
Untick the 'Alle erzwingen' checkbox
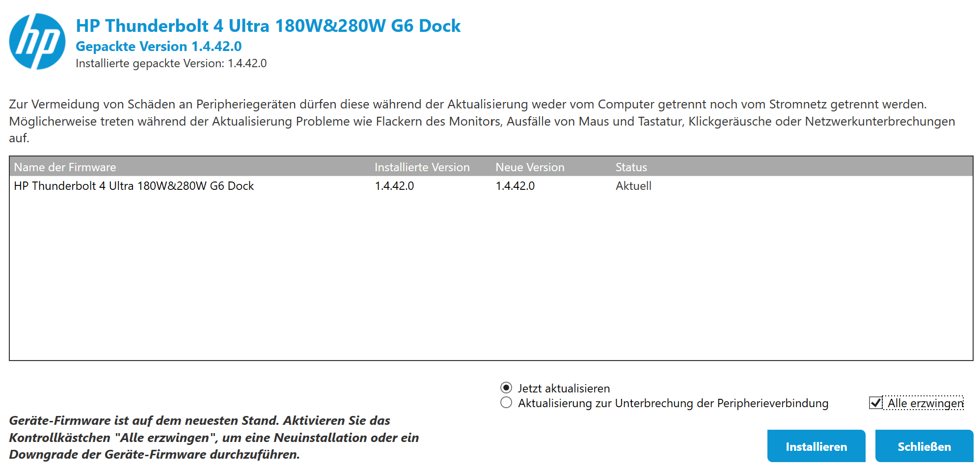pyautogui.click(x=875, y=403)
